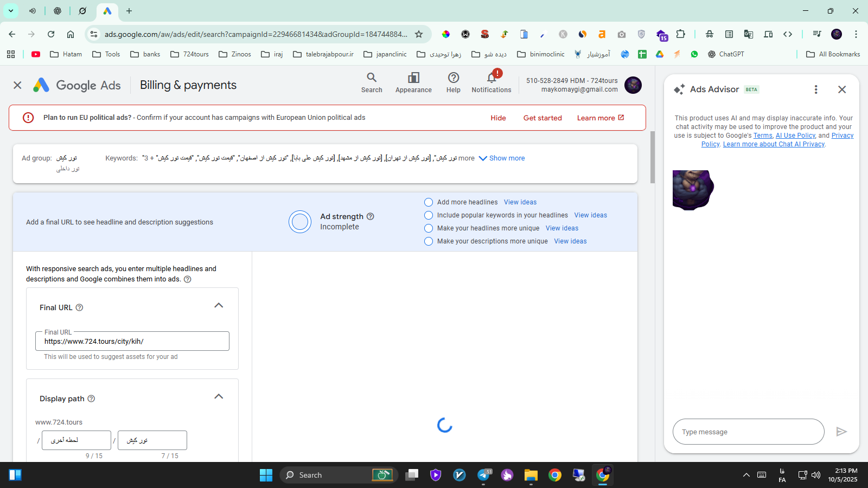The image size is (868, 488).
Task: Select Include popular keywords radio circle
Action: (x=429, y=215)
